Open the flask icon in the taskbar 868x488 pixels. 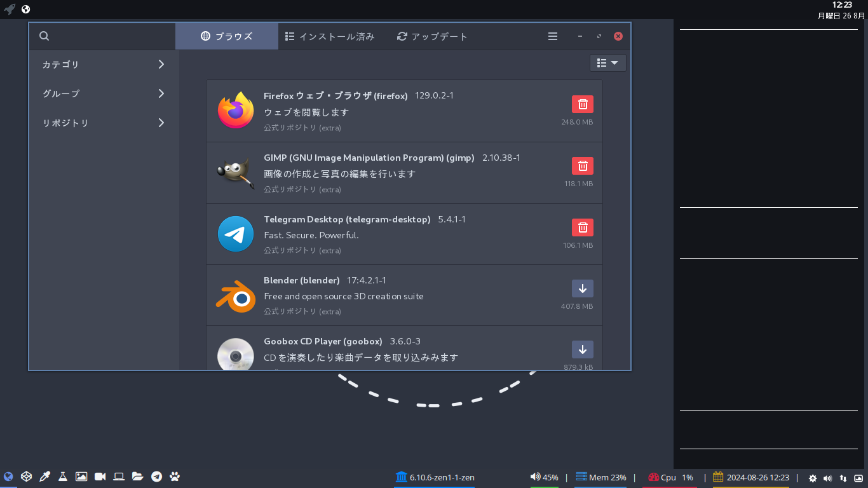click(x=63, y=477)
